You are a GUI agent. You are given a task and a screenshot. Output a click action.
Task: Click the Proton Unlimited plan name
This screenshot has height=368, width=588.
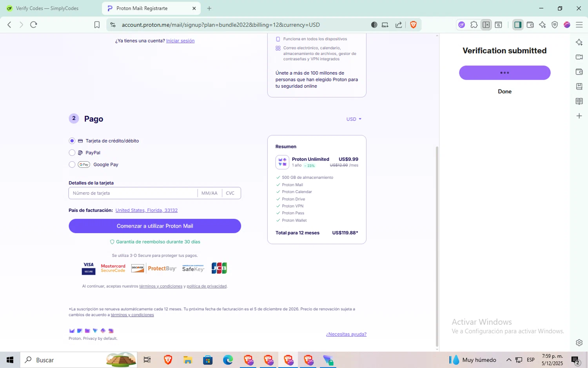click(x=310, y=159)
